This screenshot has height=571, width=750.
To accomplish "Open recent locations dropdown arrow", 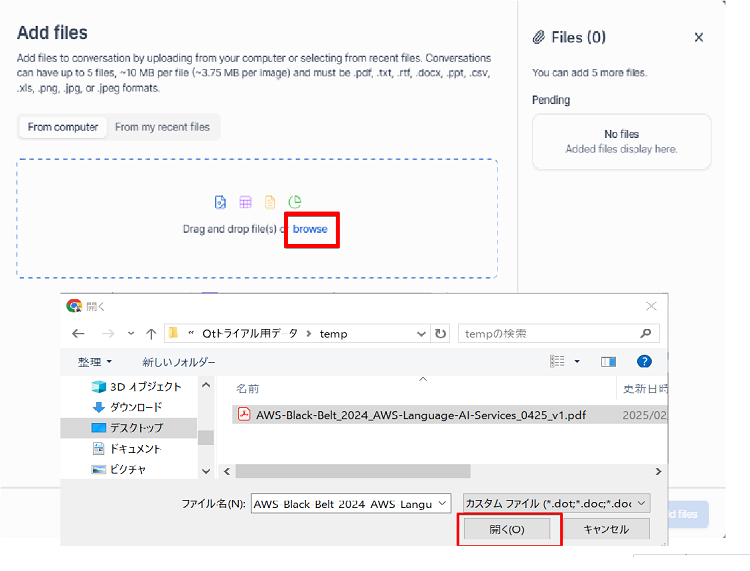I will tap(131, 334).
